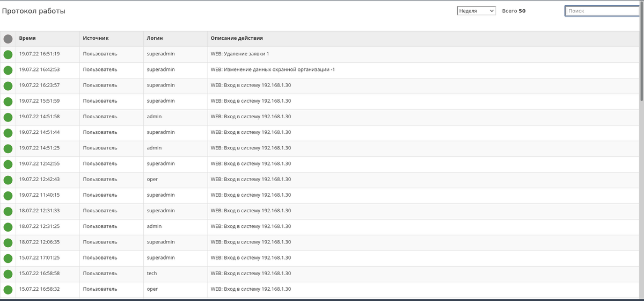Click the Всего 50 total counter
The height and width of the screenshot is (301, 644).
514,11
